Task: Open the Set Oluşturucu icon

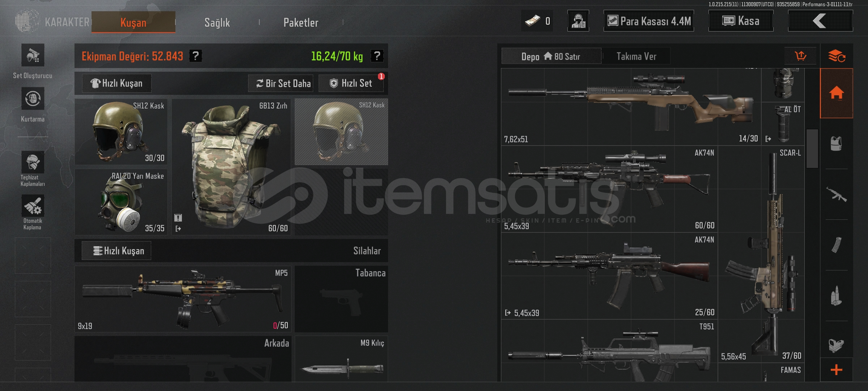Action: pyautogui.click(x=33, y=55)
